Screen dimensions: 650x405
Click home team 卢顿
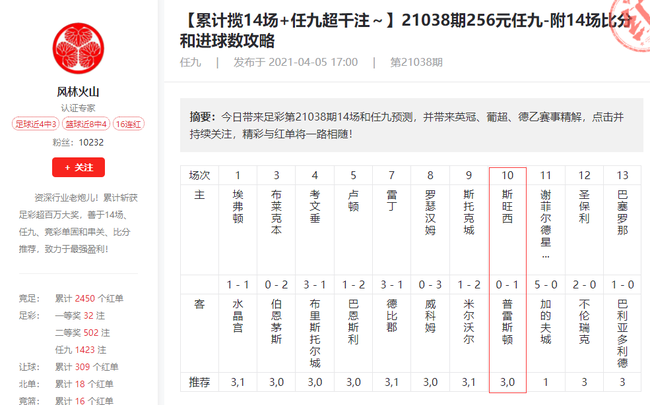pyautogui.click(x=353, y=201)
